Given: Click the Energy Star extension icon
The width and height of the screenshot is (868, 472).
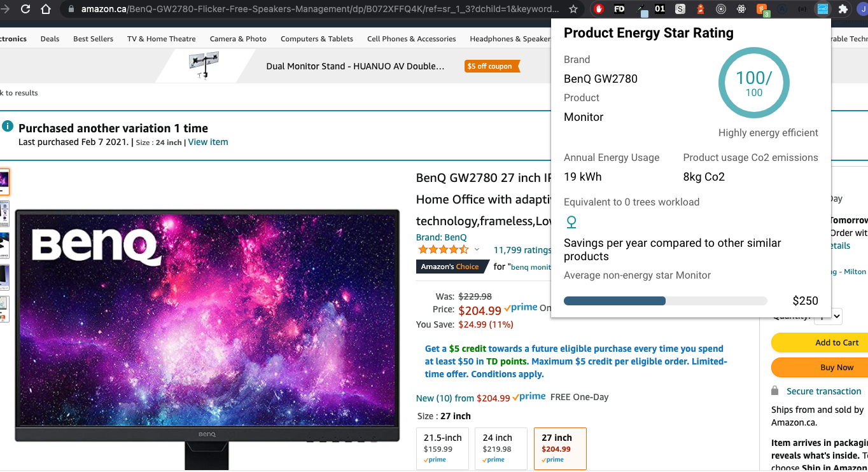Looking at the screenshot, I should 823,9.
